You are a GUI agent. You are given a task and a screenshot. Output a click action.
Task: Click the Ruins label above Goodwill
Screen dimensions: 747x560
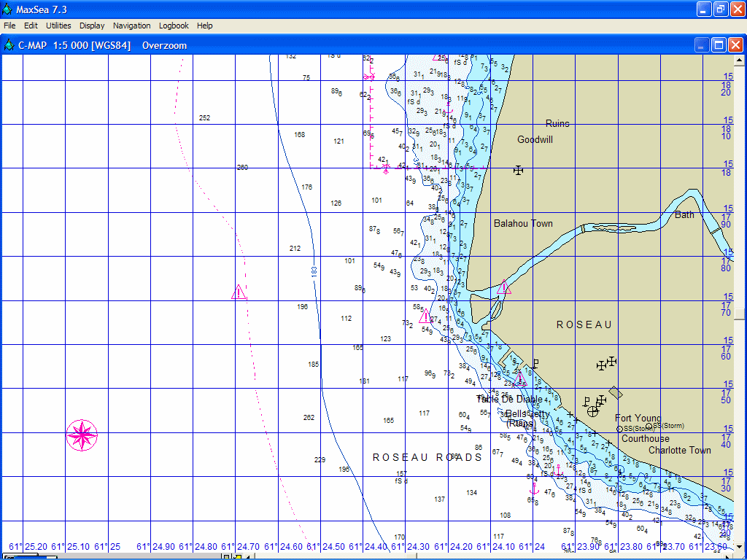(557, 123)
